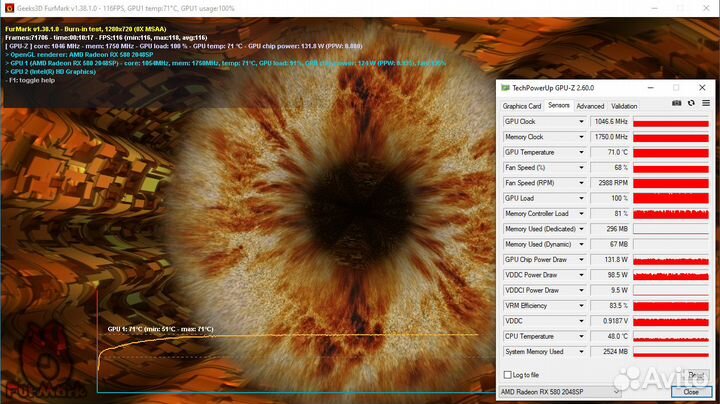720x404 pixels.
Task: Click the GPU-Z screenshot camera icon
Action: [677, 105]
